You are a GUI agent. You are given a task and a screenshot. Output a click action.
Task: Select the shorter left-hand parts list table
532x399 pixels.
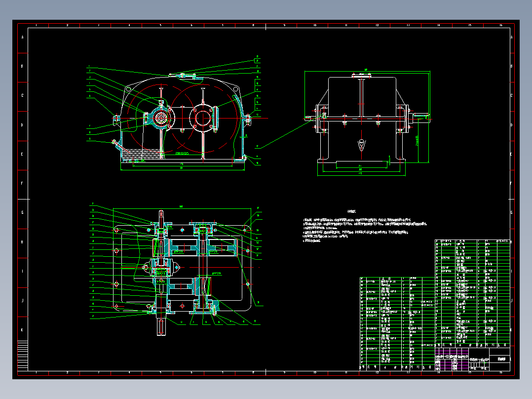pos(397,323)
